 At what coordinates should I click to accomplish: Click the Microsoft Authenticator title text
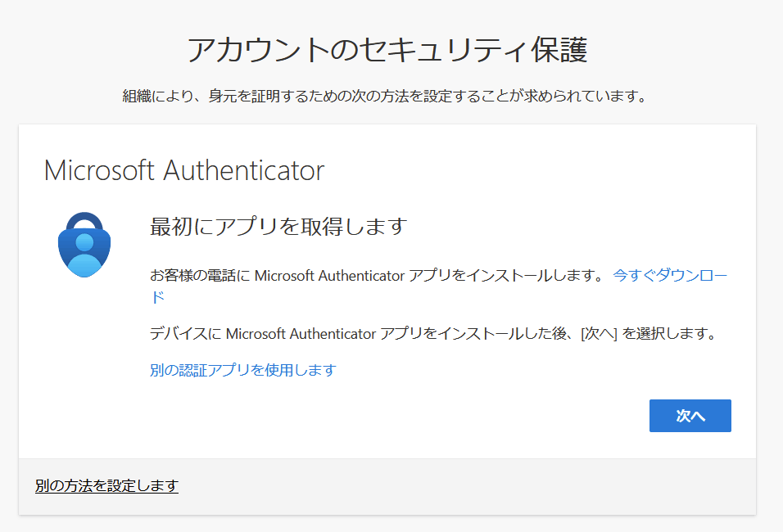184,170
